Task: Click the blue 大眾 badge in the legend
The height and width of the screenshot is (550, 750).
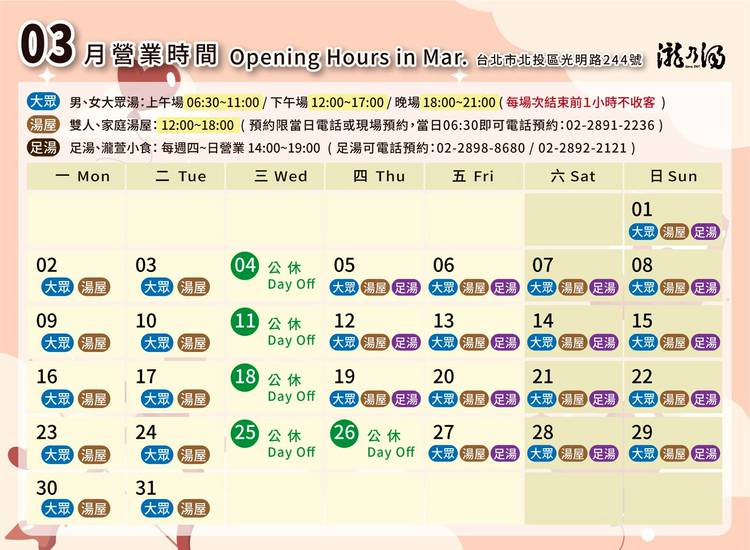Action: pyautogui.click(x=44, y=102)
